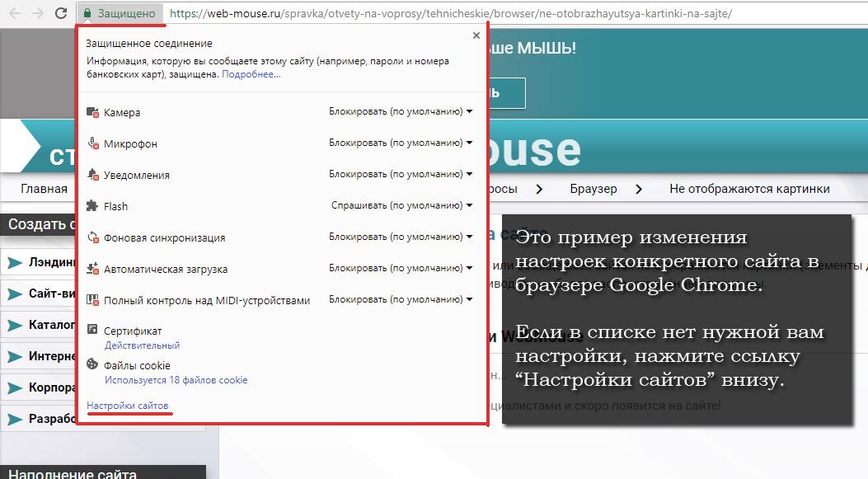Viewport: 868px width, 479px height.
Task: Open the Настройки сайтов link
Action: coord(127,406)
